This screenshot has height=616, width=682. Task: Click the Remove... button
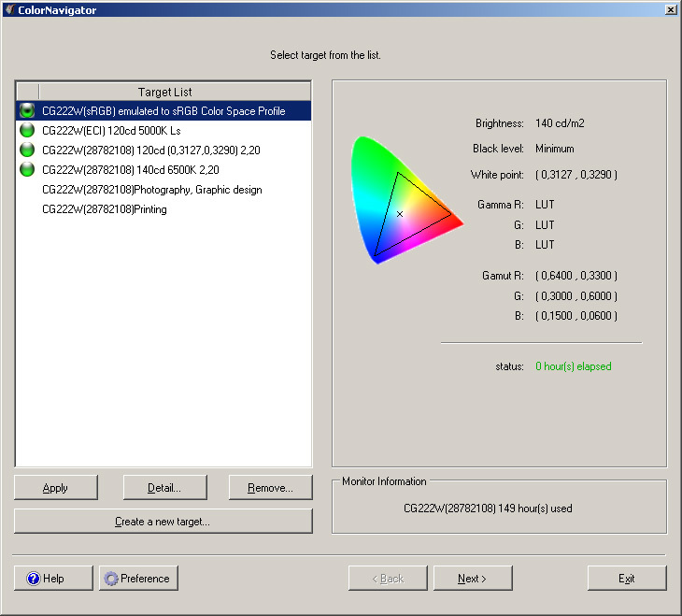point(271,488)
